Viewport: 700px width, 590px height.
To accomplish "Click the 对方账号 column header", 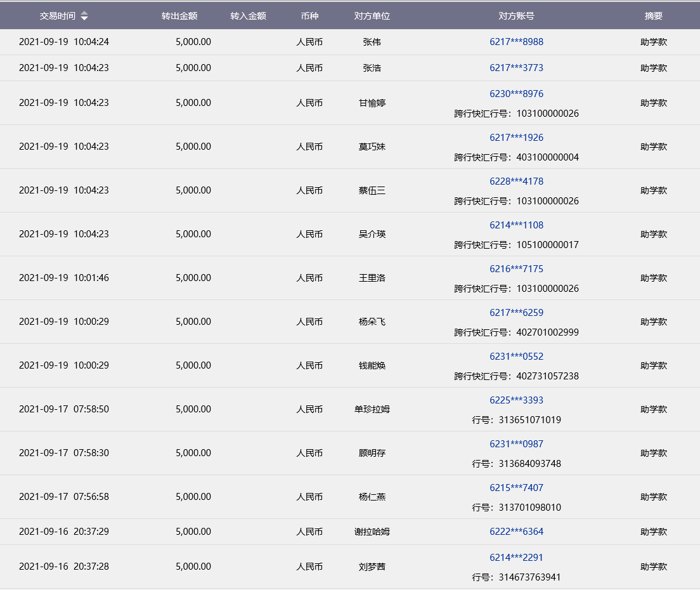I will tap(516, 16).
